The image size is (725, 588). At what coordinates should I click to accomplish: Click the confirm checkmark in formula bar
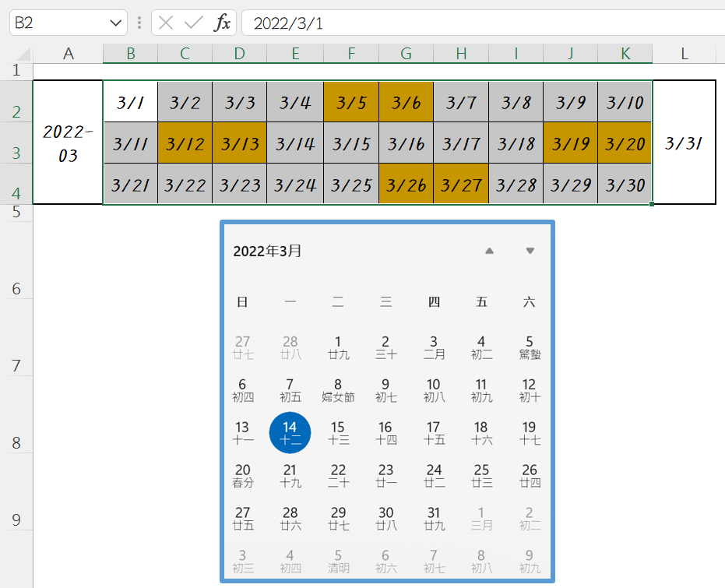pos(194,22)
